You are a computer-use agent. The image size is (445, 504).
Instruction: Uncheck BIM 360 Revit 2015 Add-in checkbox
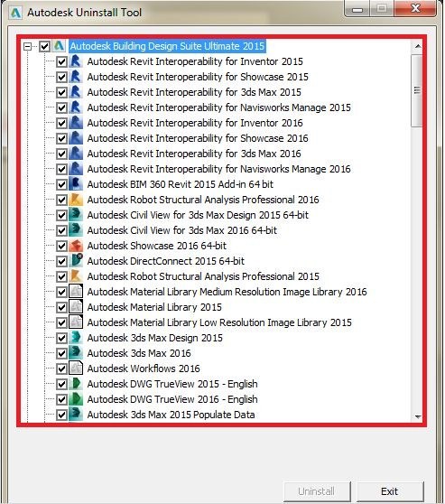tap(61, 184)
